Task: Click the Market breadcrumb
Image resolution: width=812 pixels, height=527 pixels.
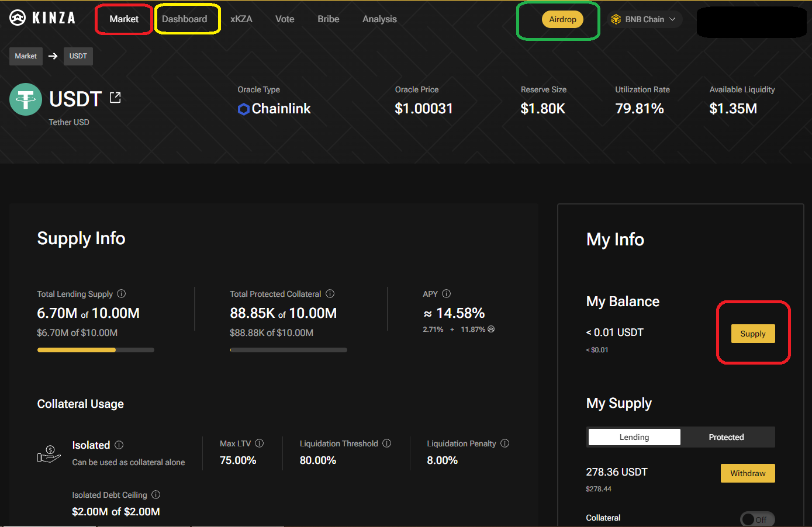Action: click(26, 56)
